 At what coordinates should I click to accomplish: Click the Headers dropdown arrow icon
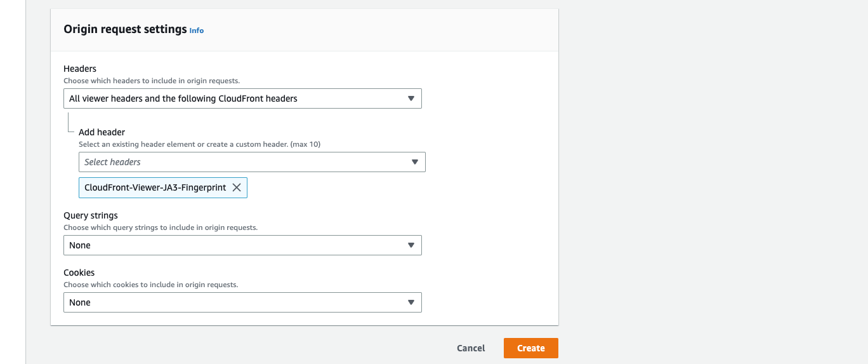411,98
